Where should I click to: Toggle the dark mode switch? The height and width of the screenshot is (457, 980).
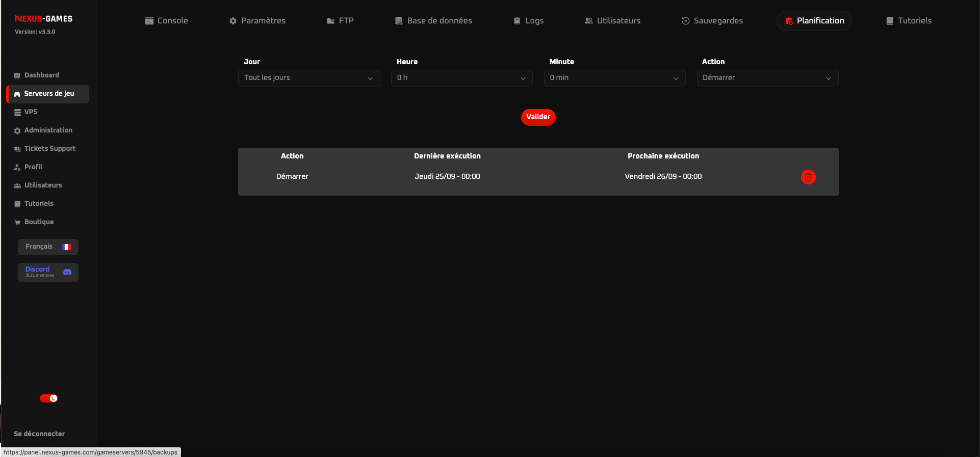point(49,398)
